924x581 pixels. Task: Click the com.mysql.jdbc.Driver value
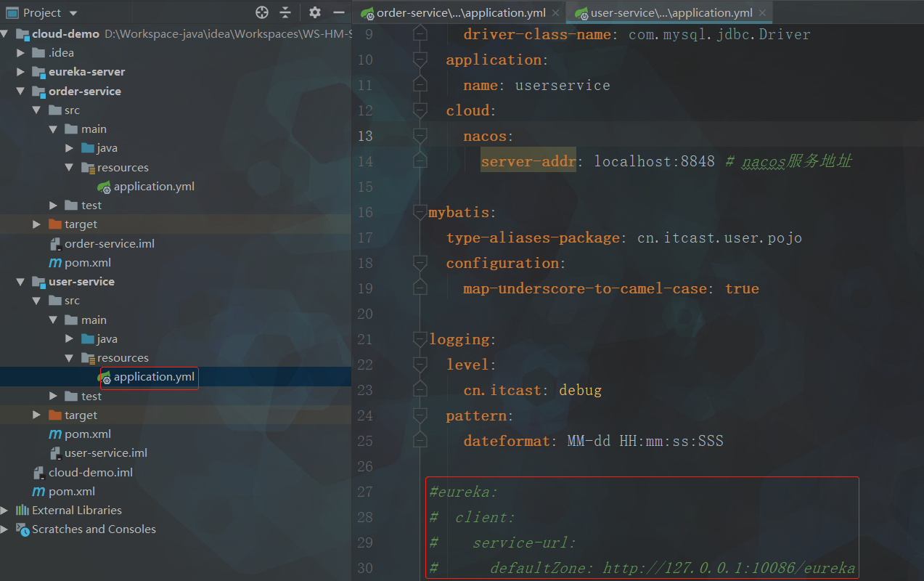(719, 34)
